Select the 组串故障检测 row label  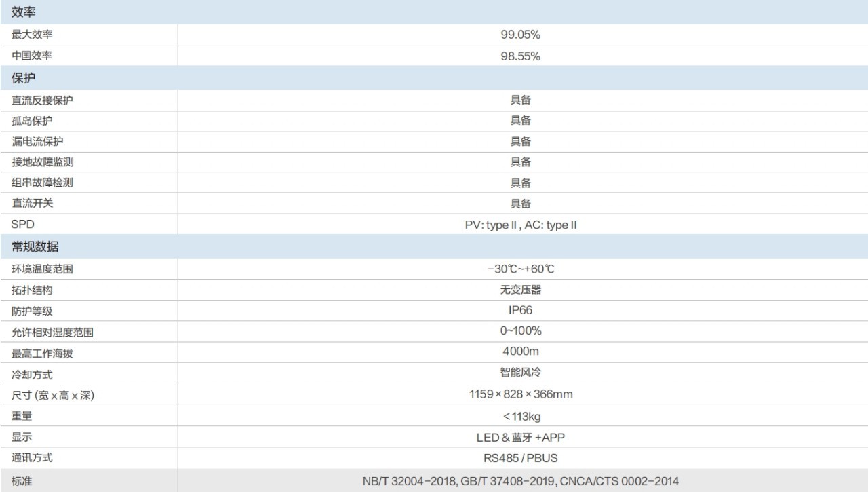pos(42,183)
